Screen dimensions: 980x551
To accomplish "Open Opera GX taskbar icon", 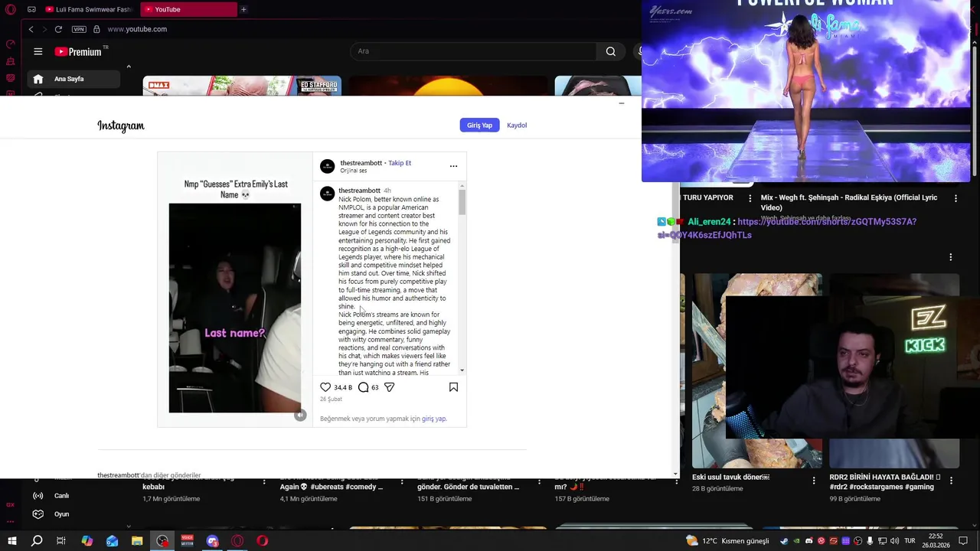I will (x=237, y=541).
